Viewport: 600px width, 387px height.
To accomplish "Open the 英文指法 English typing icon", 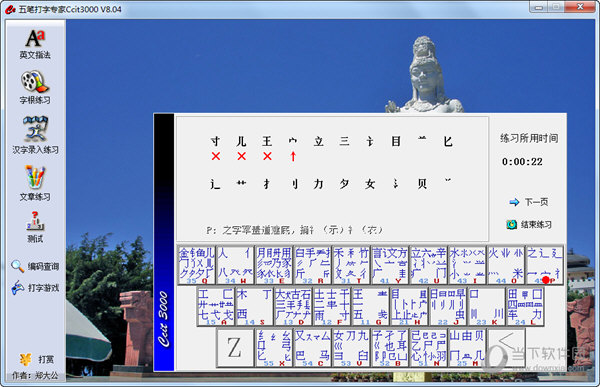I will pos(35,44).
